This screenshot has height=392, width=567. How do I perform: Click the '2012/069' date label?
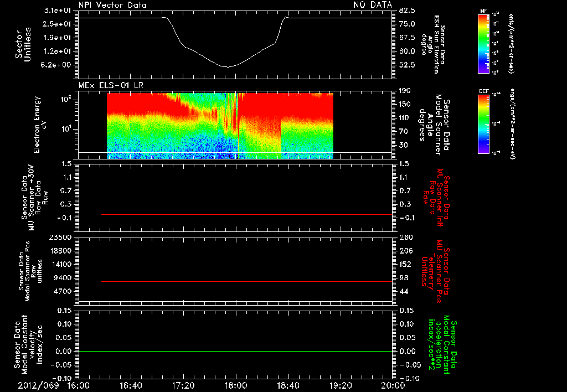pyautogui.click(x=38, y=385)
